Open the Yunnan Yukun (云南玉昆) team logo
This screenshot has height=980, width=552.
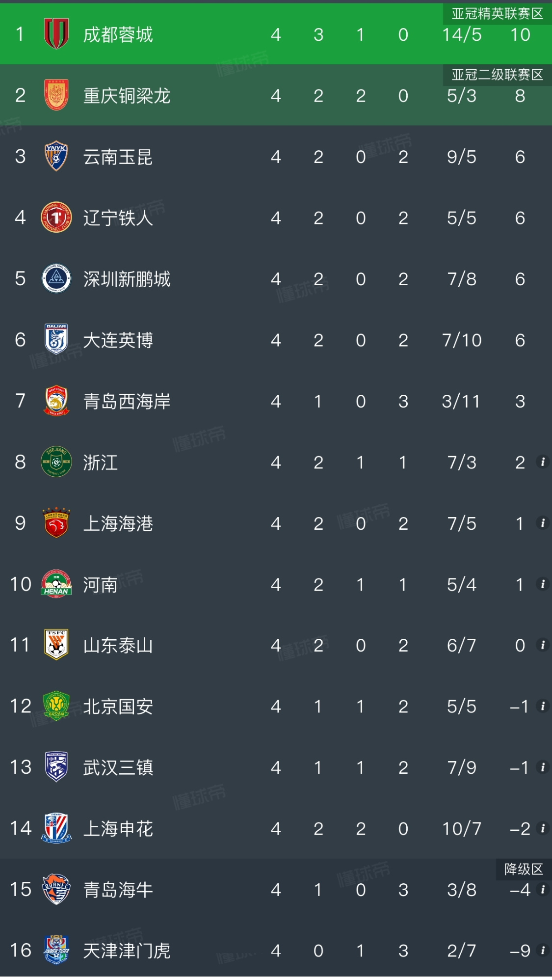(x=56, y=156)
